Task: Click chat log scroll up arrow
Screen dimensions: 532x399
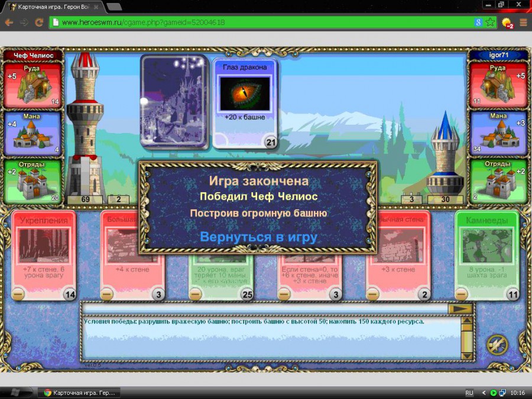Action: 467,321
